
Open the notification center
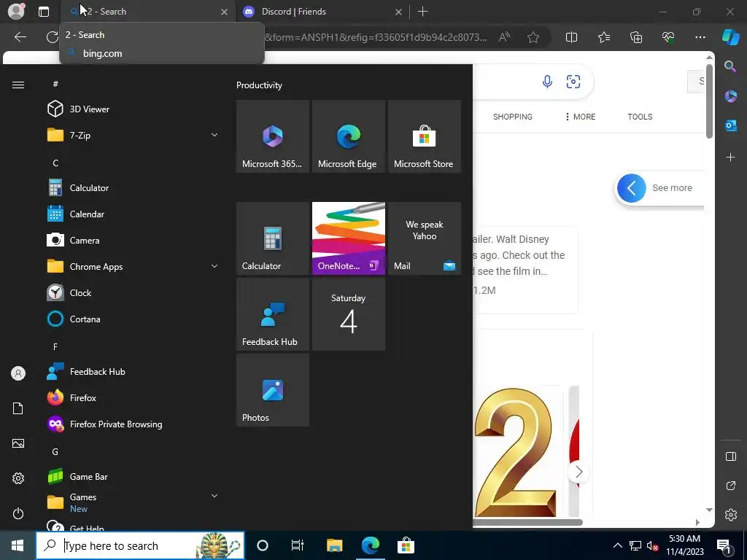[x=724, y=545]
